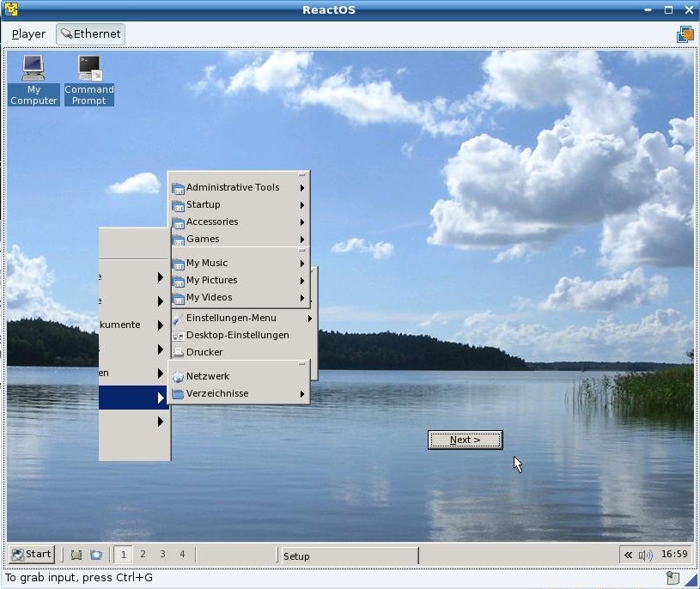Click the device icon in status bar
The width and height of the screenshot is (700, 589).
click(673, 578)
